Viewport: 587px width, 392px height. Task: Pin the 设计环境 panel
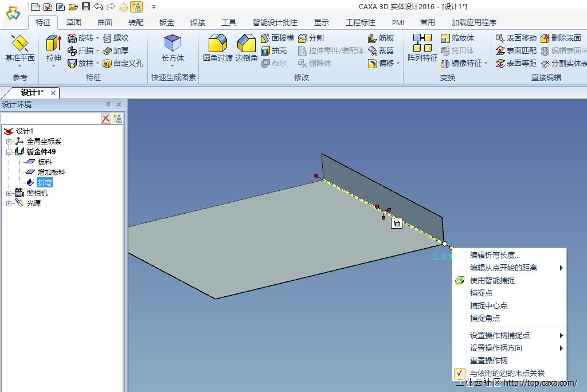[108, 104]
